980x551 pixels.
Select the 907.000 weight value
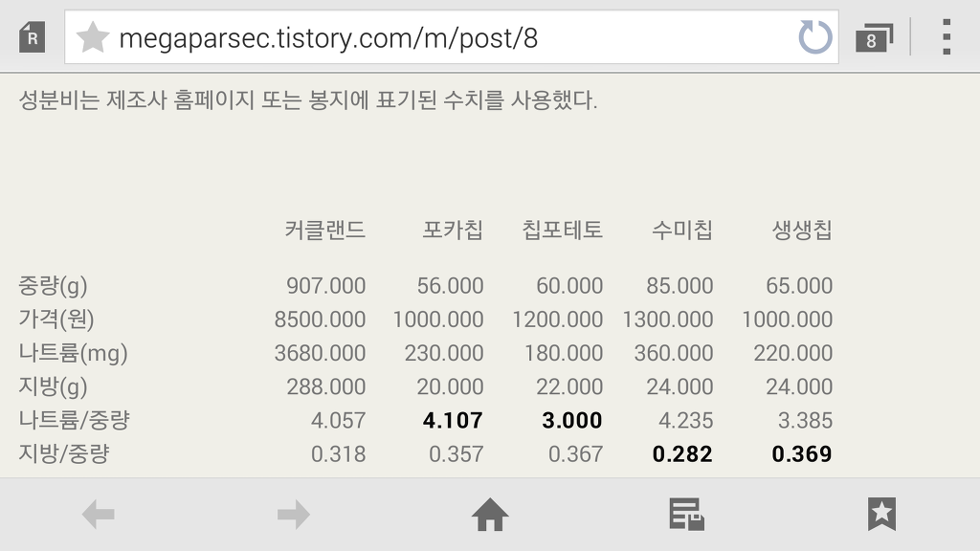(325, 286)
